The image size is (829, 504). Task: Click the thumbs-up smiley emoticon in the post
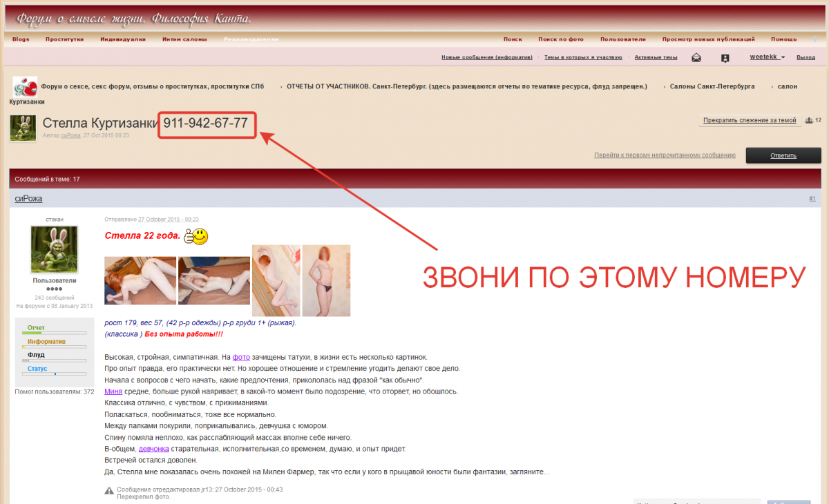pyautogui.click(x=196, y=237)
